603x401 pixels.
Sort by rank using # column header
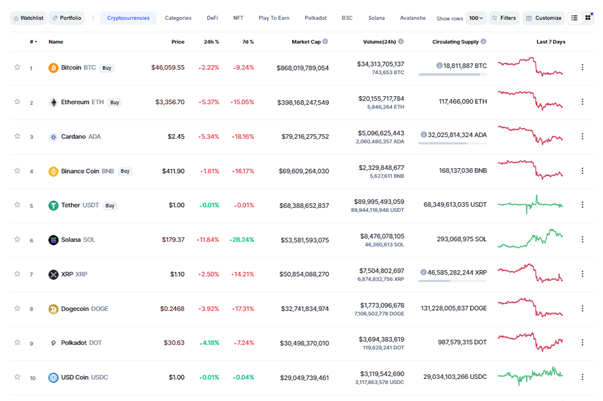click(x=33, y=42)
